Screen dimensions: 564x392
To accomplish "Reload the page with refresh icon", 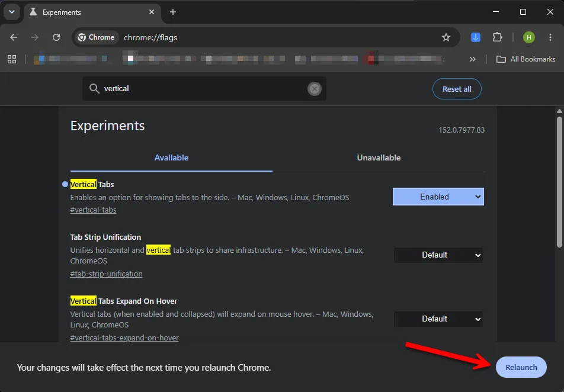I will (x=56, y=37).
